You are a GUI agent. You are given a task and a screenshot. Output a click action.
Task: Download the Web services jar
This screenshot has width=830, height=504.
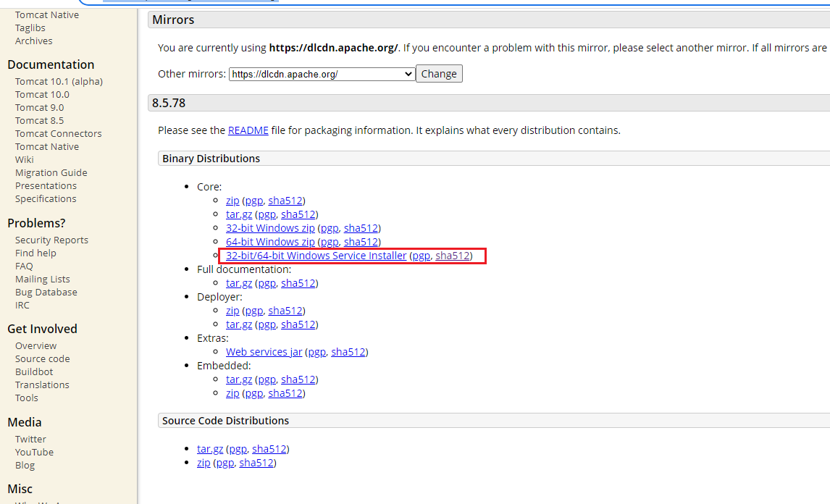coord(264,352)
